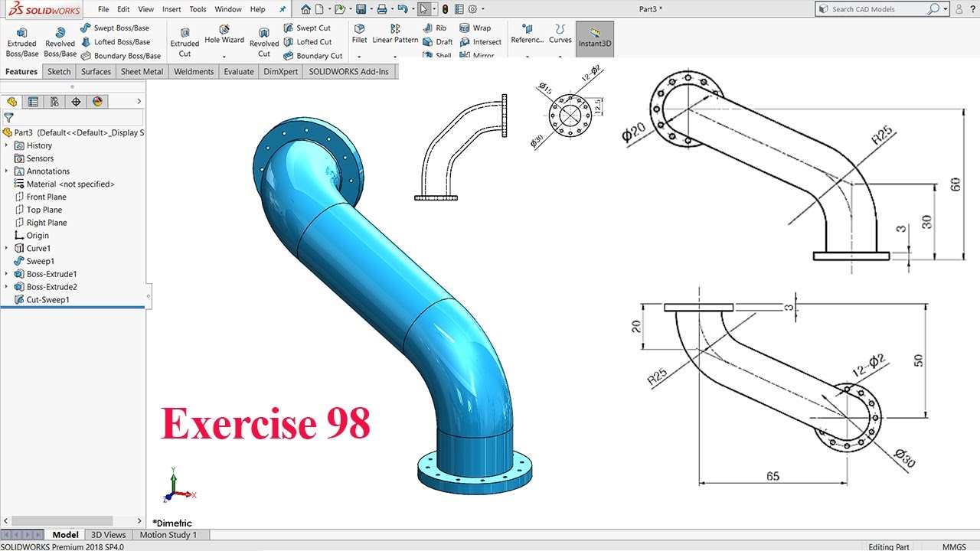Open the Hole Wizard dropdown arrow
This screenshot has height=551, width=980.
click(224, 56)
